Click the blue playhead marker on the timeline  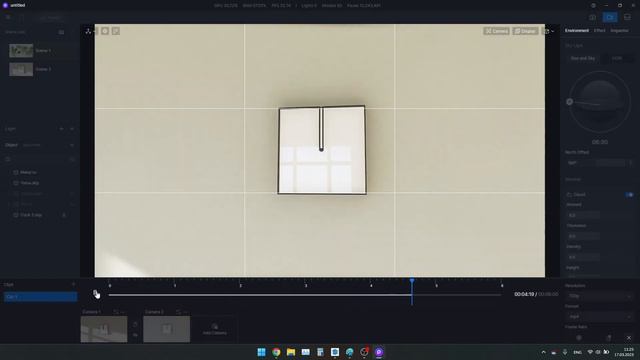pos(412,281)
